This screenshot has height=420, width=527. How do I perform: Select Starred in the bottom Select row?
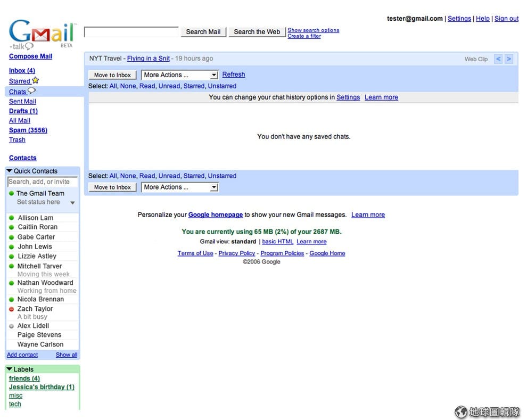(194, 176)
